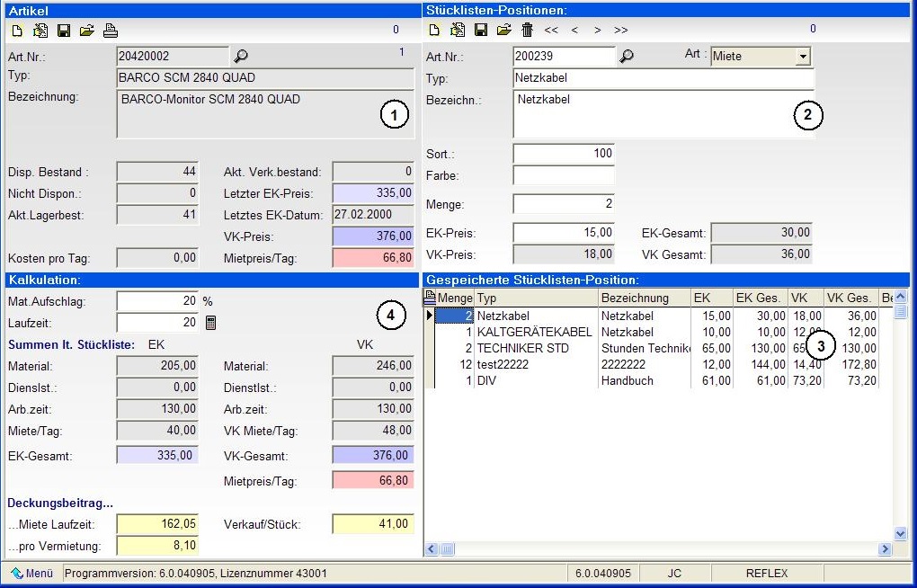
Task: Open the calculator icon beside Laufzeit
Action: coord(211,323)
